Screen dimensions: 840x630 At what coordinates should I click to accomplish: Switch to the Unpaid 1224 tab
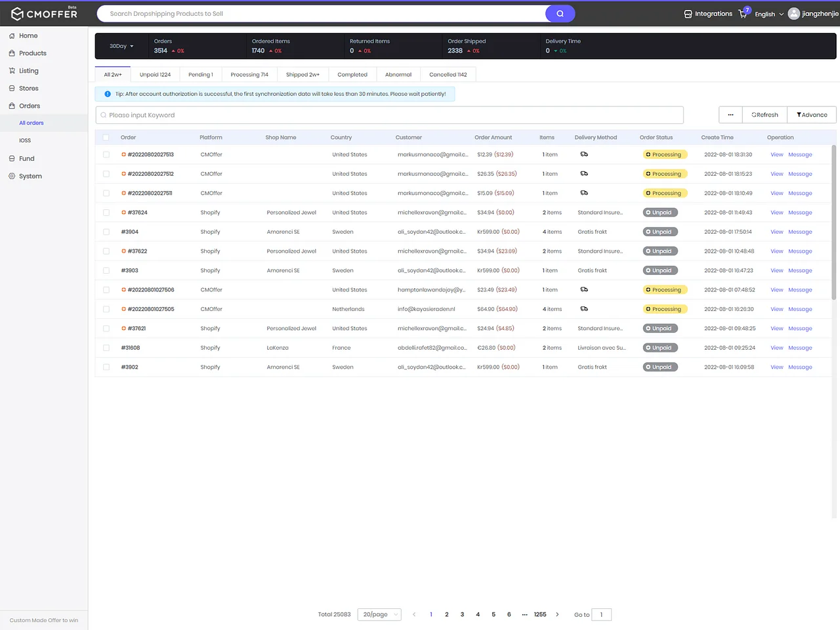point(155,74)
